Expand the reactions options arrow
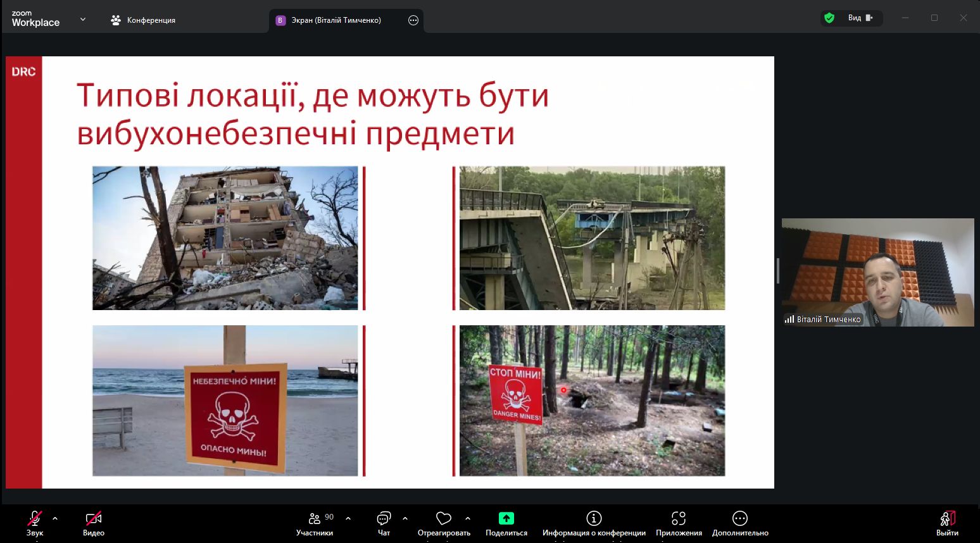This screenshot has width=980, height=543. (x=468, y=518)
